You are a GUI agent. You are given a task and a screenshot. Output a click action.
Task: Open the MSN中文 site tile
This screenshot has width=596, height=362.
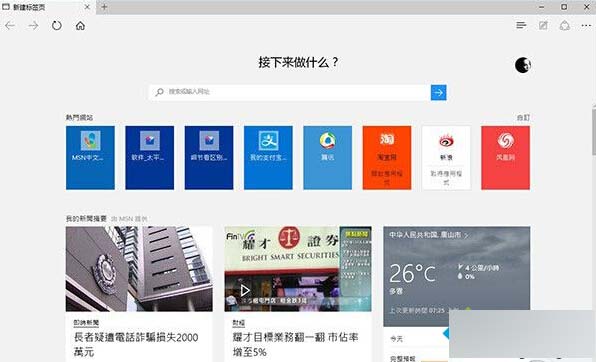(x=90, y=157)
